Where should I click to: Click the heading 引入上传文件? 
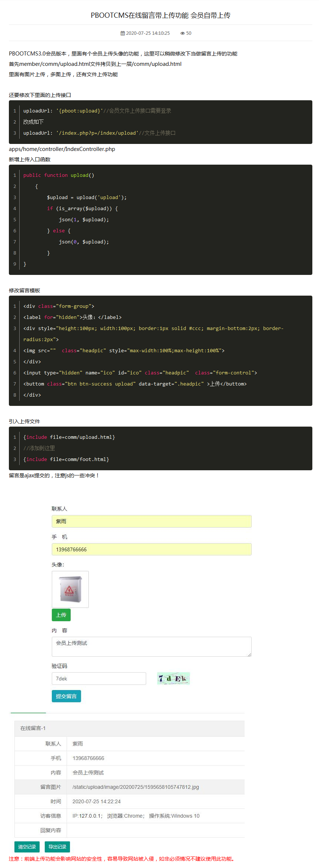pos(24,421)
